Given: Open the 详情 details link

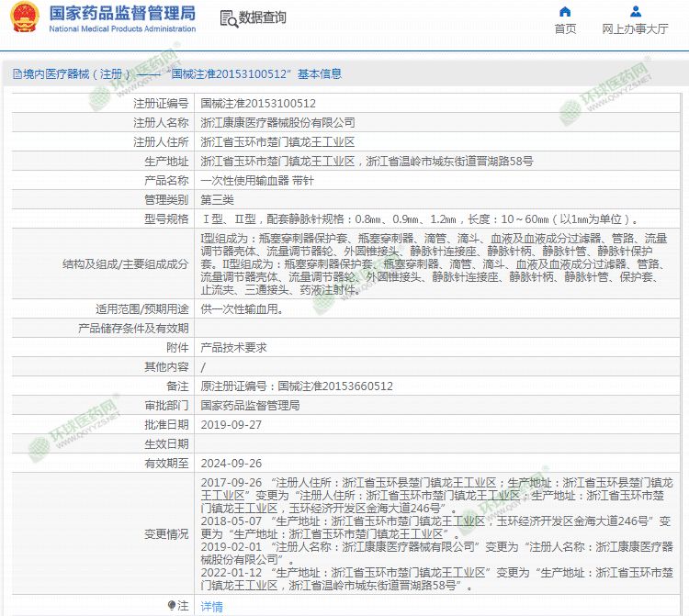Looking at the screenshot, I should click(211, 606).
